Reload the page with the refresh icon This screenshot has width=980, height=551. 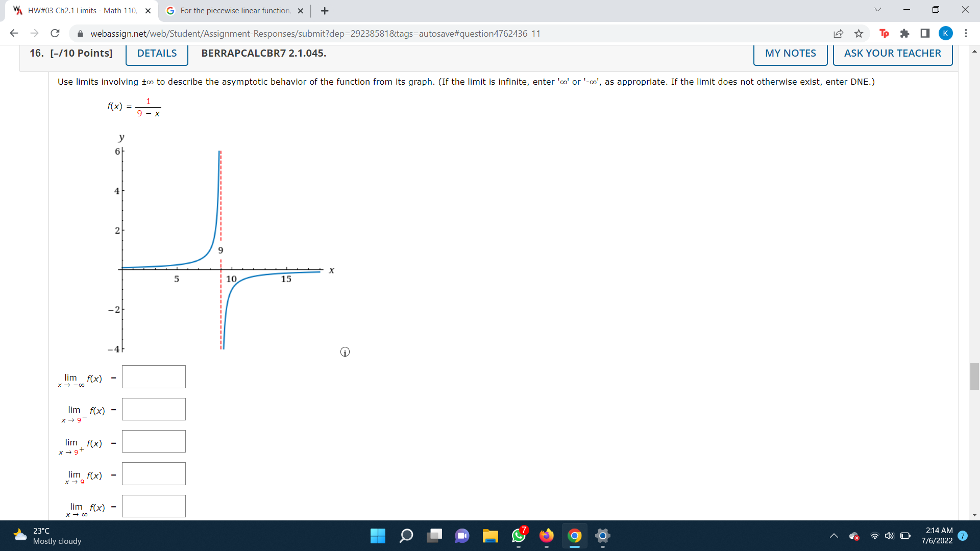(x=55, y=33)
